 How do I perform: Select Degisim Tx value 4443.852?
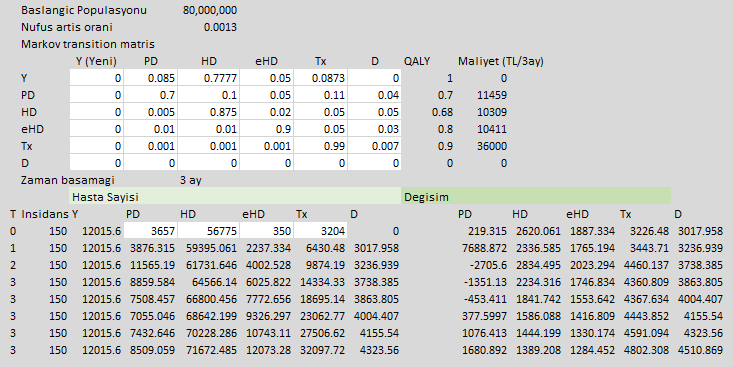pyautogui.click(x=647, y=316)
